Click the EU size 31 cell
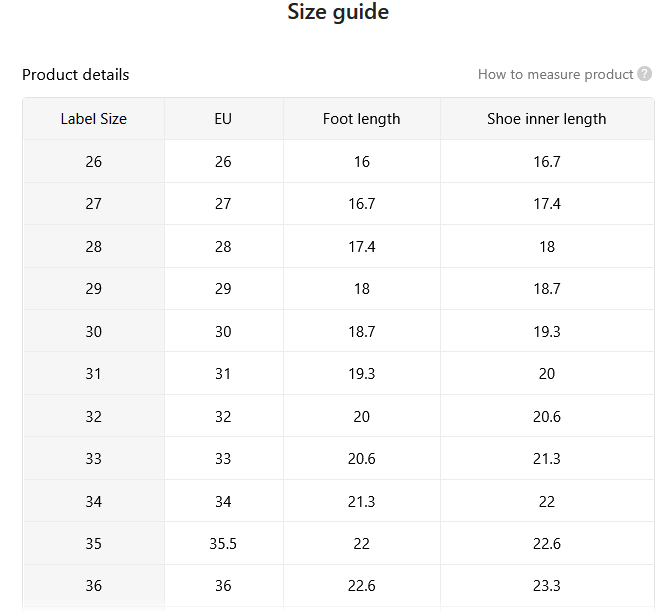Viewport: 670px width, 612px height. coord(223,374)
